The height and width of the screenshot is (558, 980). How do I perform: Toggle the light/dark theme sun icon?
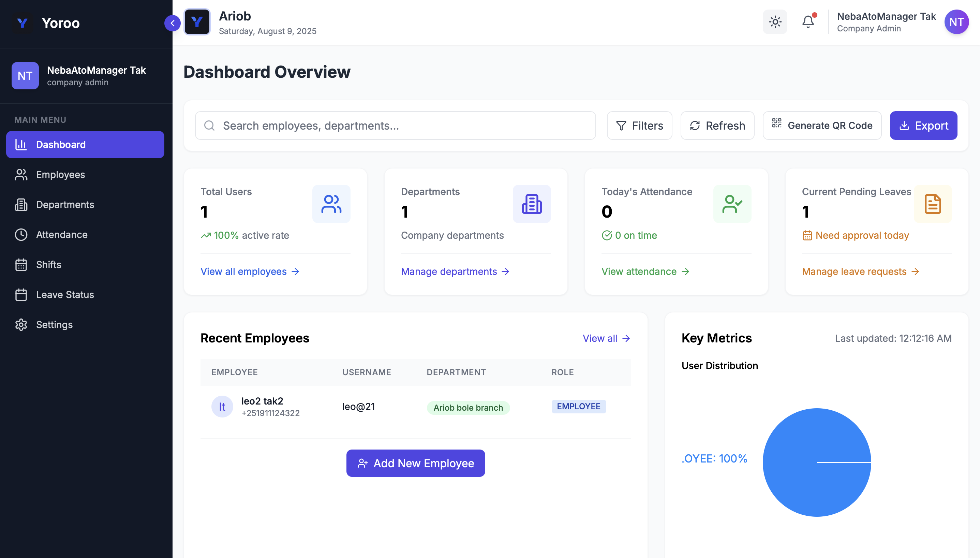click(x=775, y=22)
